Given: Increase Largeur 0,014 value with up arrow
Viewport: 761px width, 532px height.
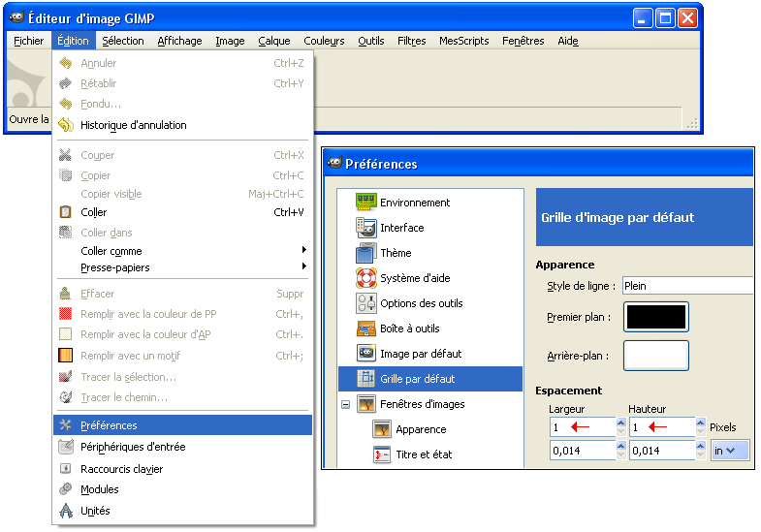Looking at the screenshot, I should (x=620, y=446).
